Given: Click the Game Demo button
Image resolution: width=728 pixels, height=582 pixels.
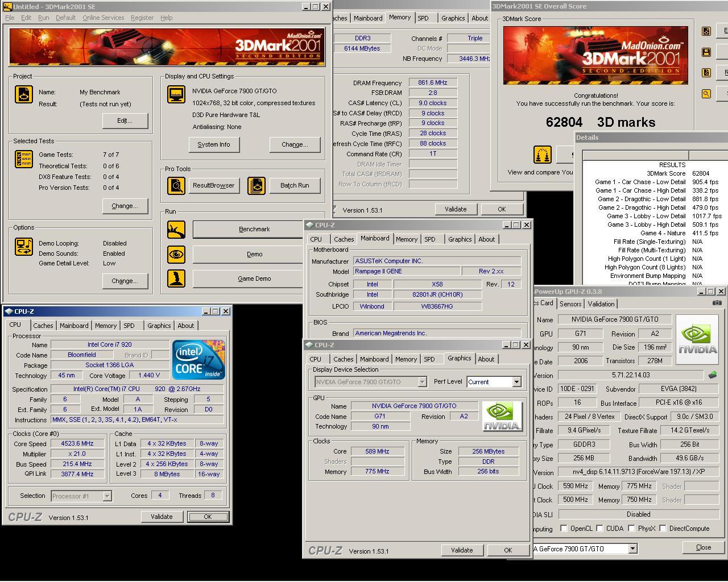Looking at the screenshot, I should point(254,278).
